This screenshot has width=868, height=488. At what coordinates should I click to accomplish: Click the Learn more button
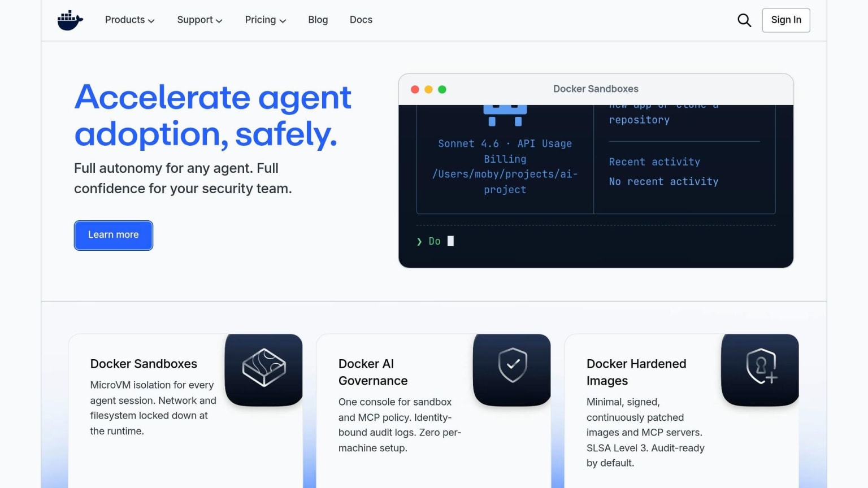pos(114,235)
